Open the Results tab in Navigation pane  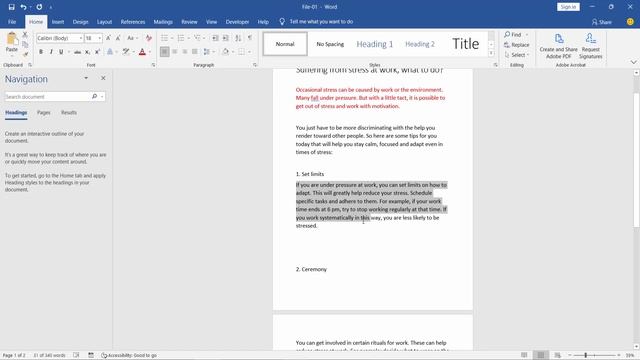tap(69, 113)
